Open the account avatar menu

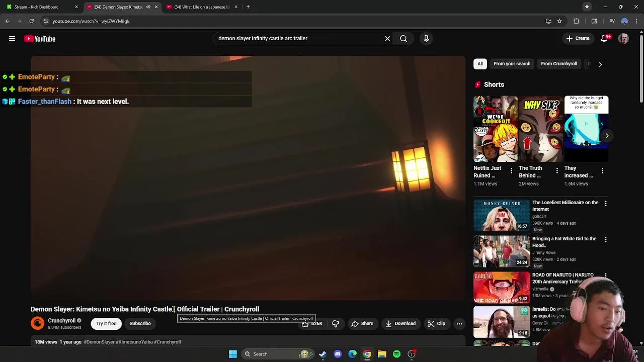coord(623,39)
